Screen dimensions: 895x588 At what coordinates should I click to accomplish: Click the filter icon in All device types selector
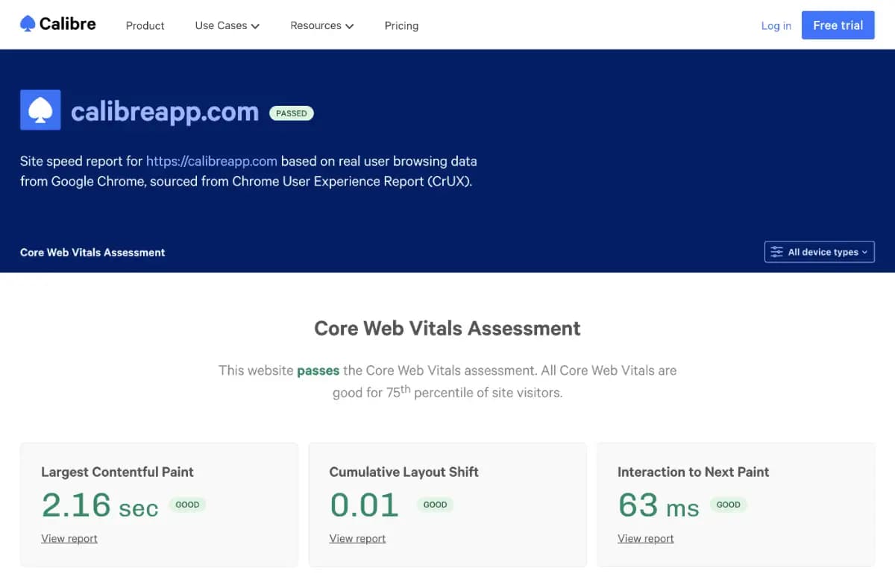(776, 252)
